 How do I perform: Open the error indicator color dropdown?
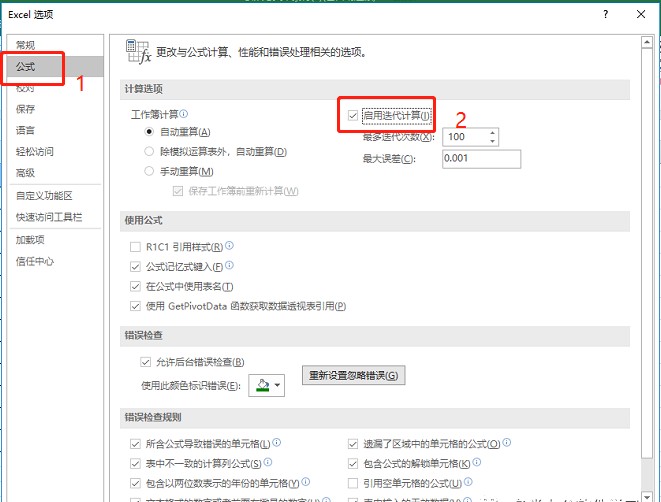tap(266, 385)
